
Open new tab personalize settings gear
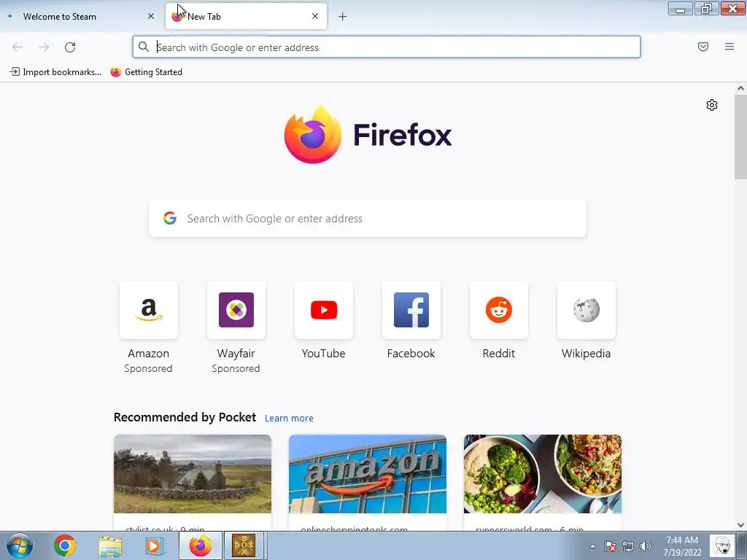tap(712, 105)
